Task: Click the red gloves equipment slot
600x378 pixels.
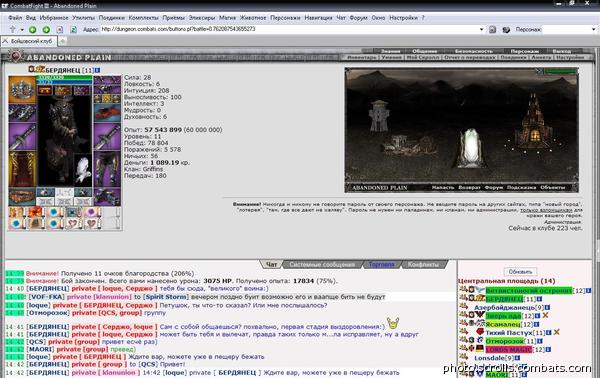Action: (107, 113)
